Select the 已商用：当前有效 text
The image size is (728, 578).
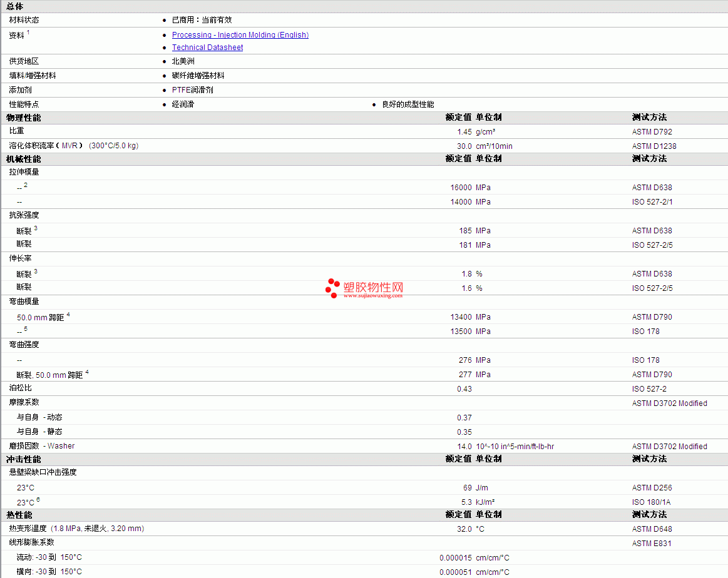coord(202,20)
